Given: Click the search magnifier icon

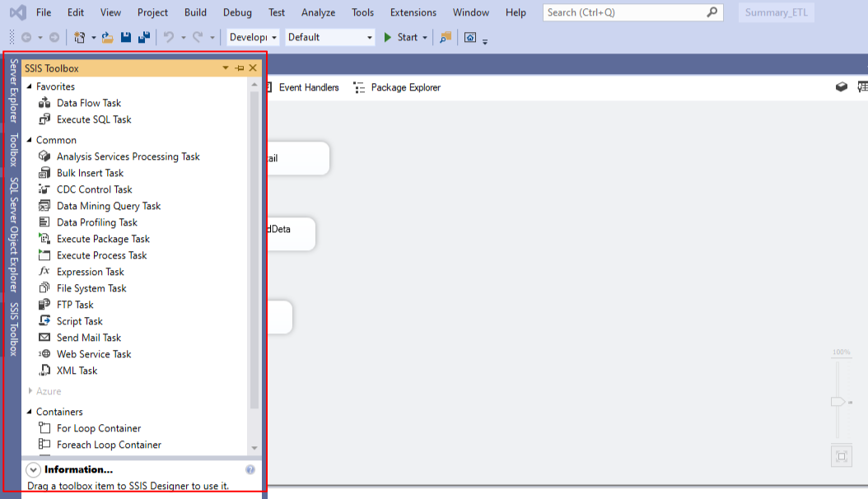Looking at the screenshot, I should pos(712,12).
